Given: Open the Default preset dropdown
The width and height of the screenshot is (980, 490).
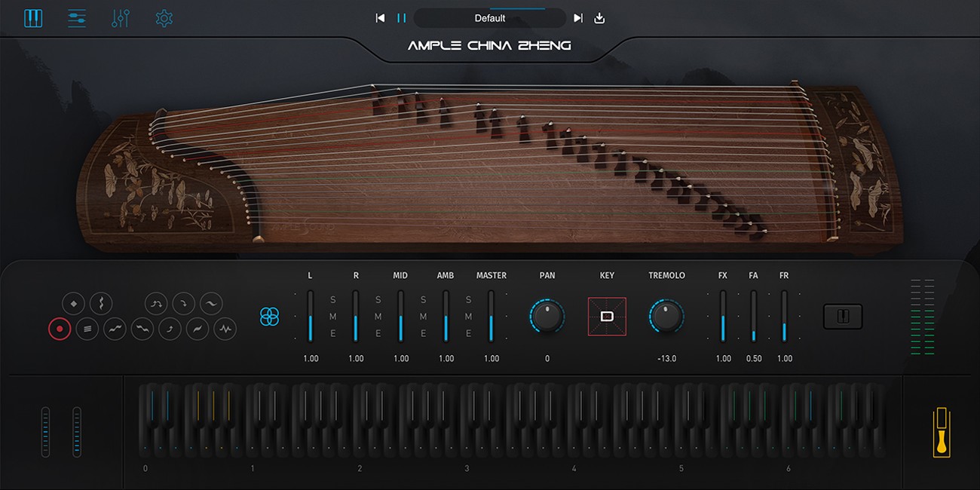Looking at the screenshot, I should [x=490, y=18].
